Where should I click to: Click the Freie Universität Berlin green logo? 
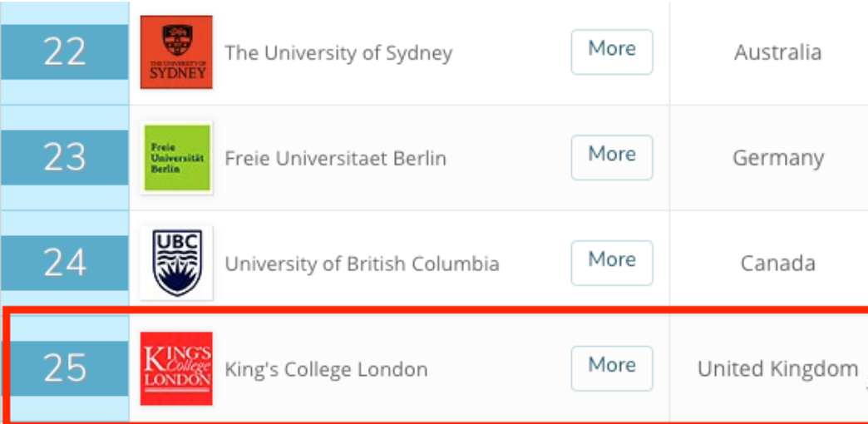pyautogui.click(x=176, y=157)
